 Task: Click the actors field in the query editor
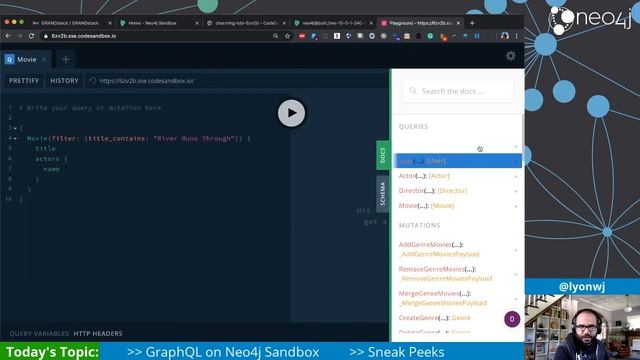[47, 159]
